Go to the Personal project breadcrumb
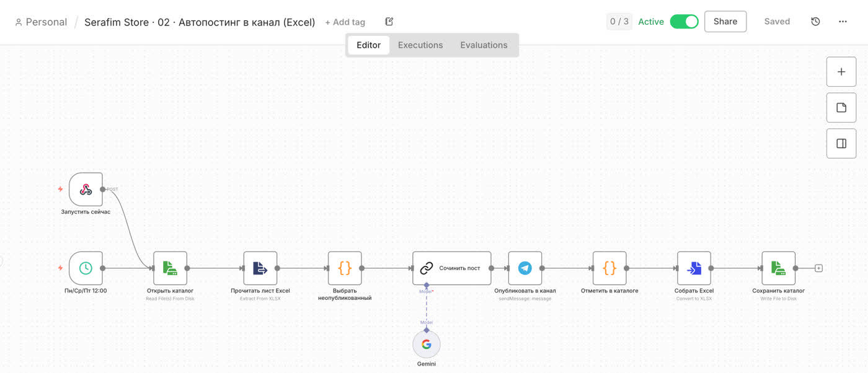 tap(41, 22)
